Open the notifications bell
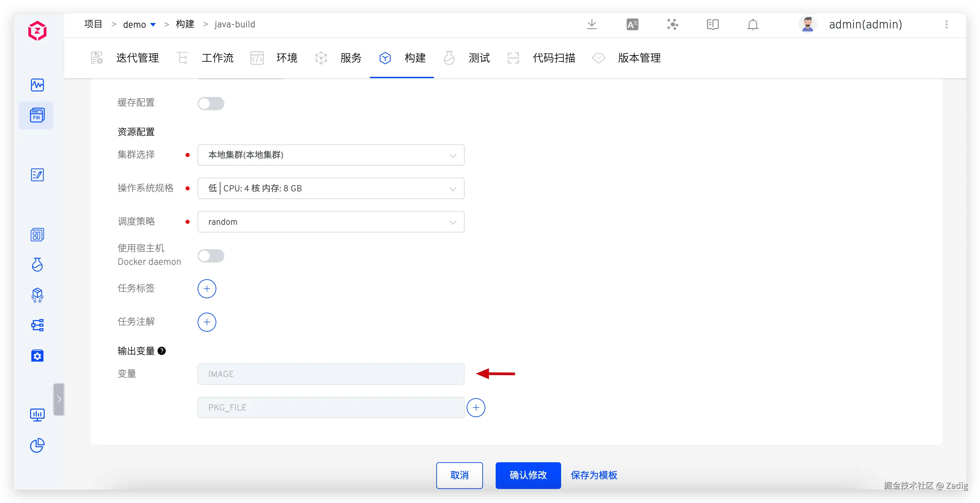 pyautogui.click(x=753, y=24)
